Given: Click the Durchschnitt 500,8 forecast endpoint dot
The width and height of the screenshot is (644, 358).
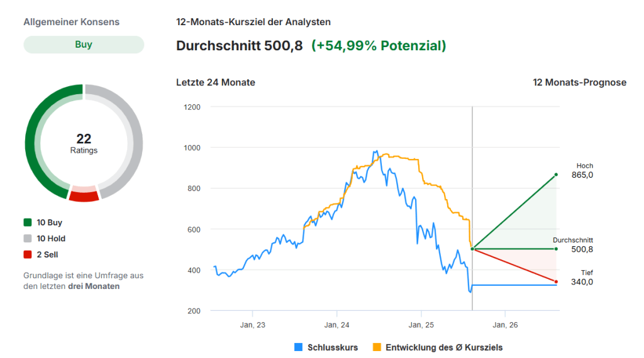Looking at the screenshot, I should click(x=556, y=249).
